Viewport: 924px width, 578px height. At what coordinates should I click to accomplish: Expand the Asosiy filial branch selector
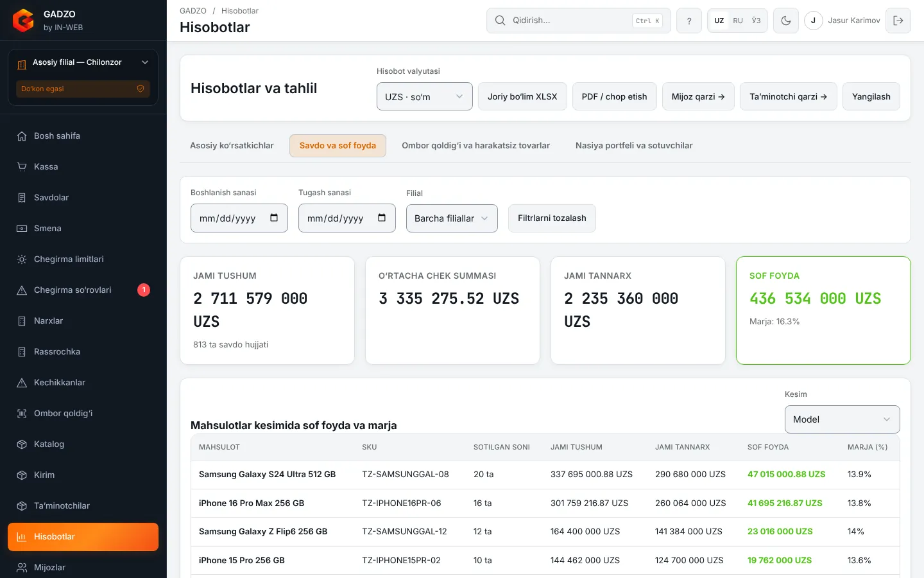pos(83,62)
